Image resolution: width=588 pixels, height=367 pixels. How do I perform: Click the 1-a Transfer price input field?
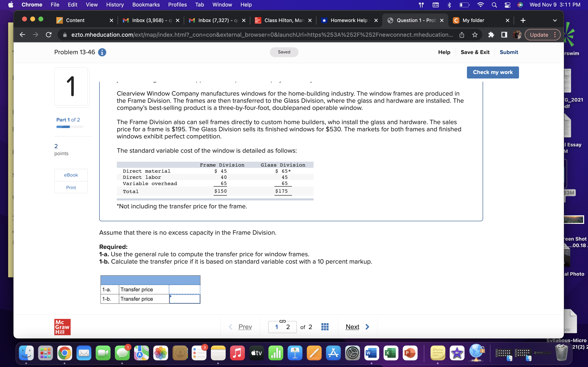pyautogui.click(x=184, y=289)
